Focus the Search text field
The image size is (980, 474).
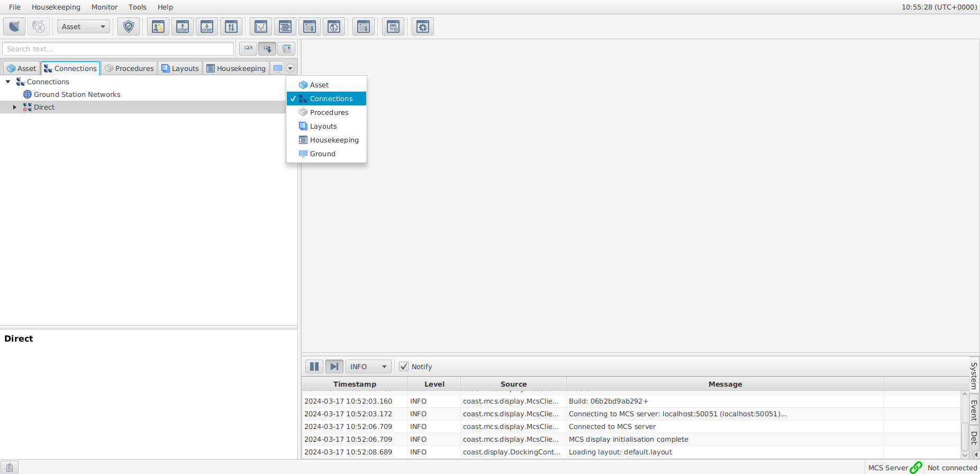coord(118,49)
